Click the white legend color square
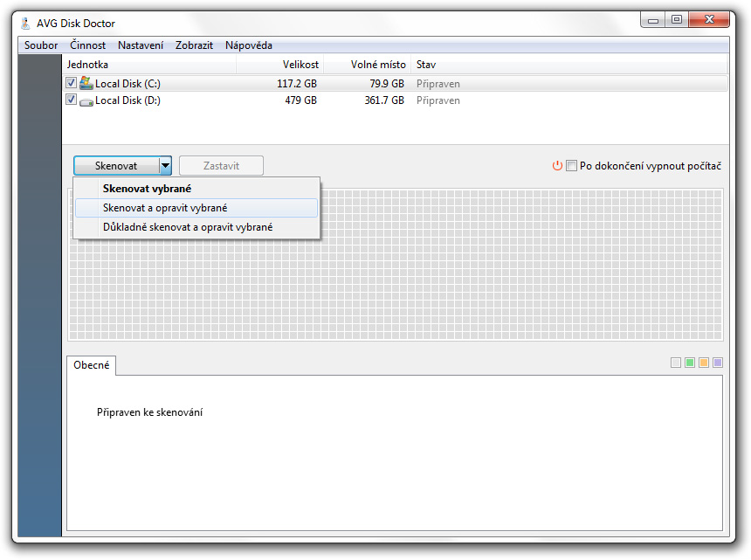The width and height of the screenshot is (751, 560). tap(676, 363)
